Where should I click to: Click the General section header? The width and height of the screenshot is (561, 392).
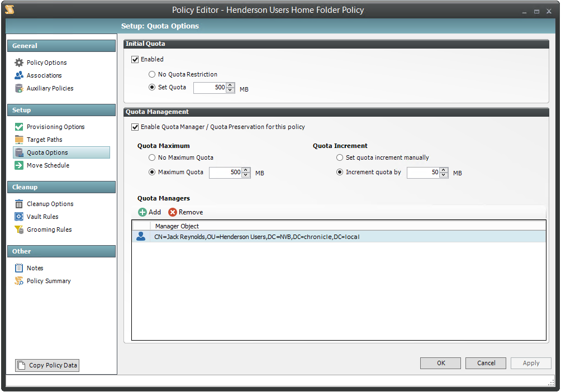pyautogui.click(x=61, y=46)
